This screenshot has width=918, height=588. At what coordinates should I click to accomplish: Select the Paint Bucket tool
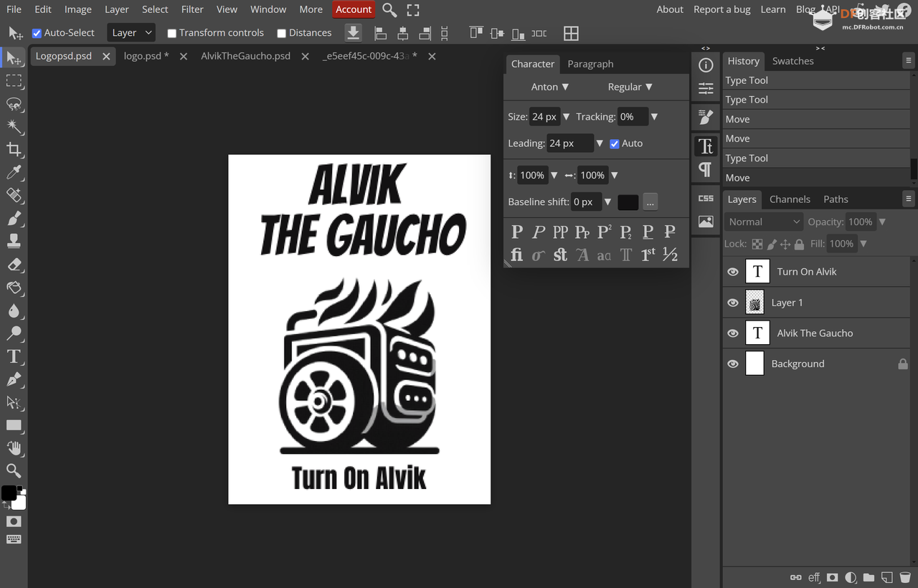tap(14, 287)
